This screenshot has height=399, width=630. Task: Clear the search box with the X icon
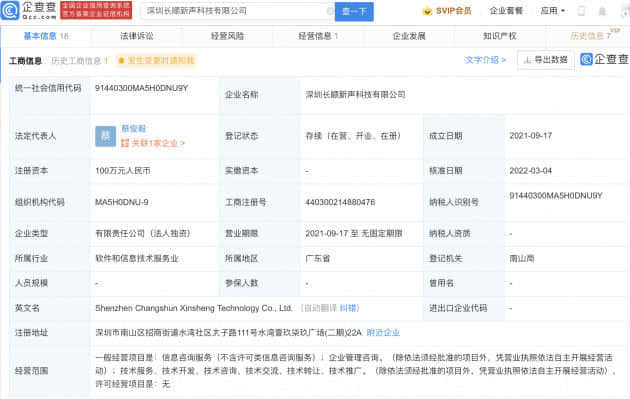click(x=330, y=11)
